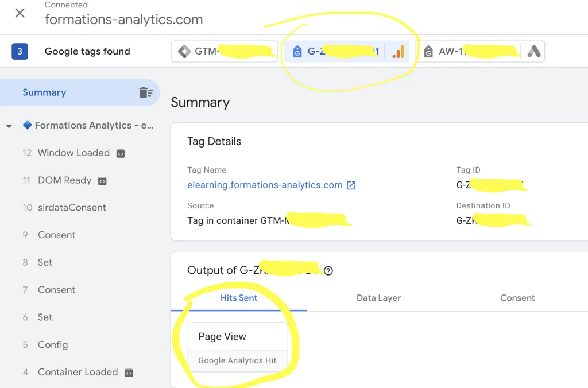
Task: Select the Window Loaded event
Action: click(x=73, y=153)
